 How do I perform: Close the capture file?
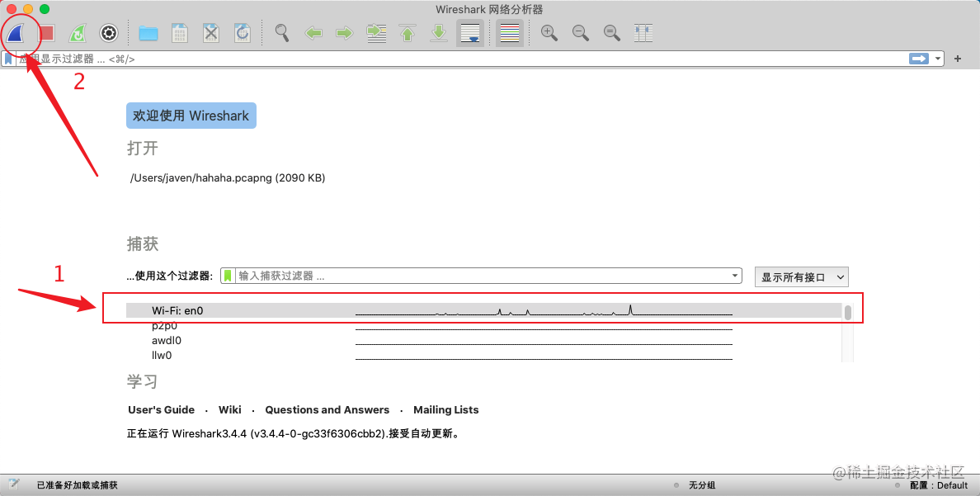tap(211, 32)
